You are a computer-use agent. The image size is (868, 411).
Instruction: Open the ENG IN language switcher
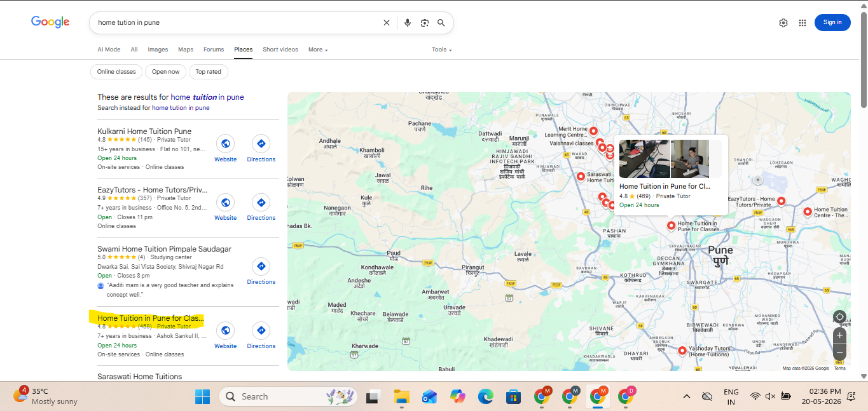point(731,396)
